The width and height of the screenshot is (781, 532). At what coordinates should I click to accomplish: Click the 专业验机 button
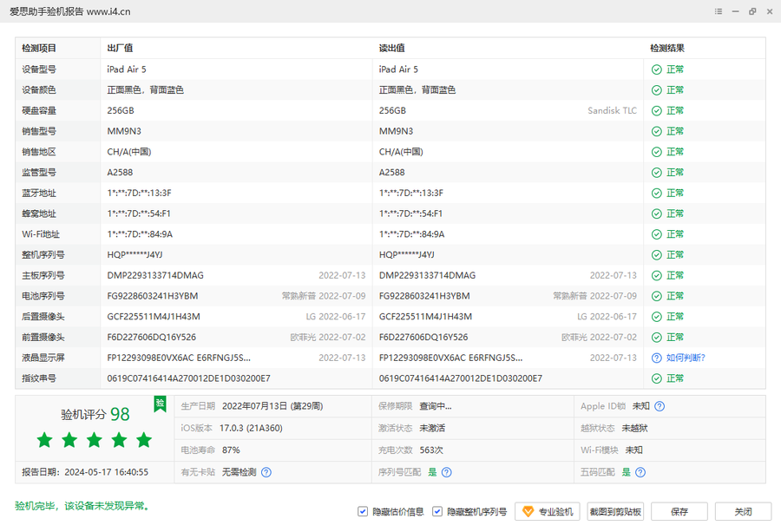coord(547,512)
